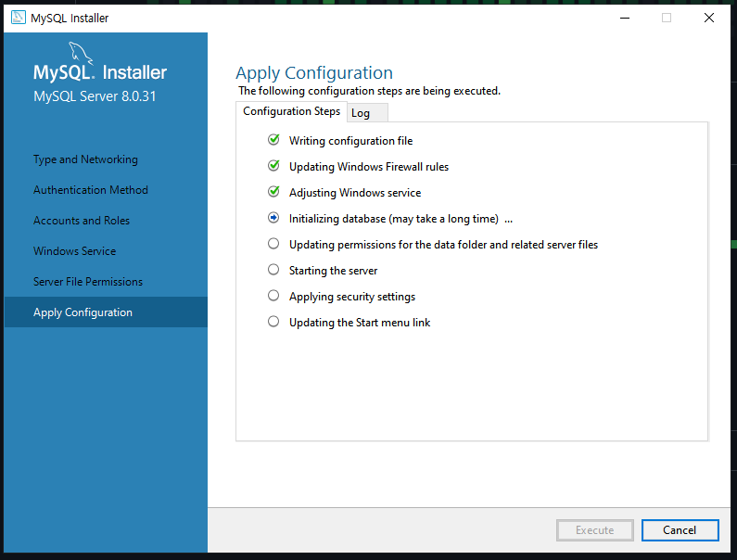The width and height of the screenshot is (737, 560).
Task: Click the in-progress arrow icon for Initializing database
Action: (273, 218)
